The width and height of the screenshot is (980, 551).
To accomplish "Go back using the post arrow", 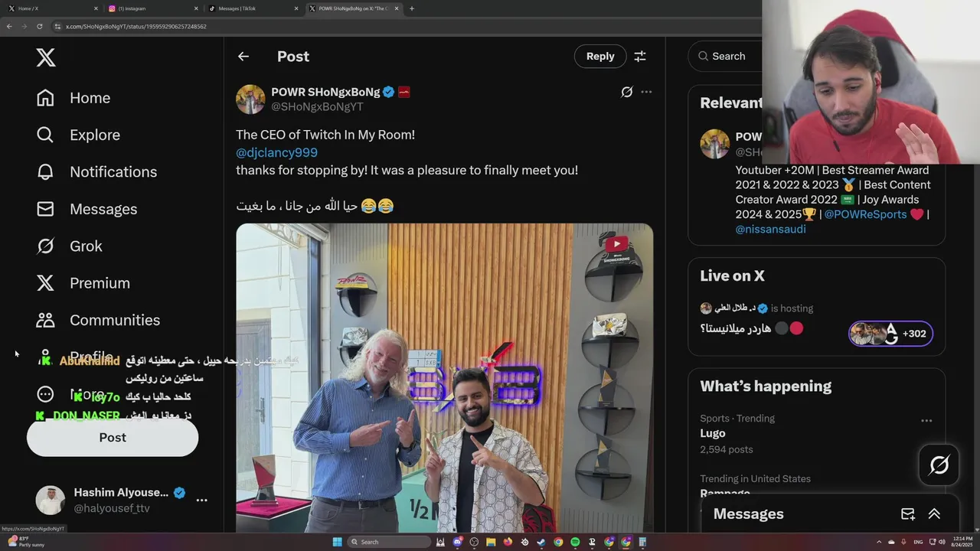I will coord(243,57).
